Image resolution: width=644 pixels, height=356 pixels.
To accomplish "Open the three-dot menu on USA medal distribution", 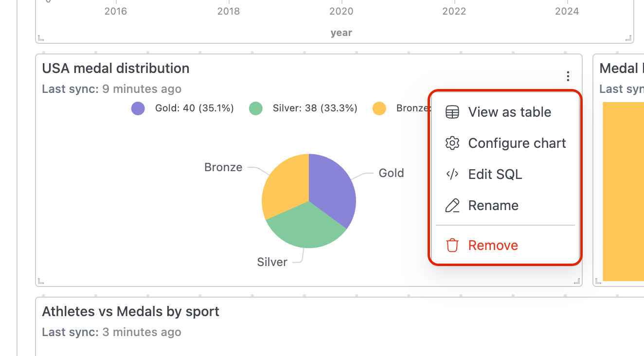I will [x=568, y=76].
